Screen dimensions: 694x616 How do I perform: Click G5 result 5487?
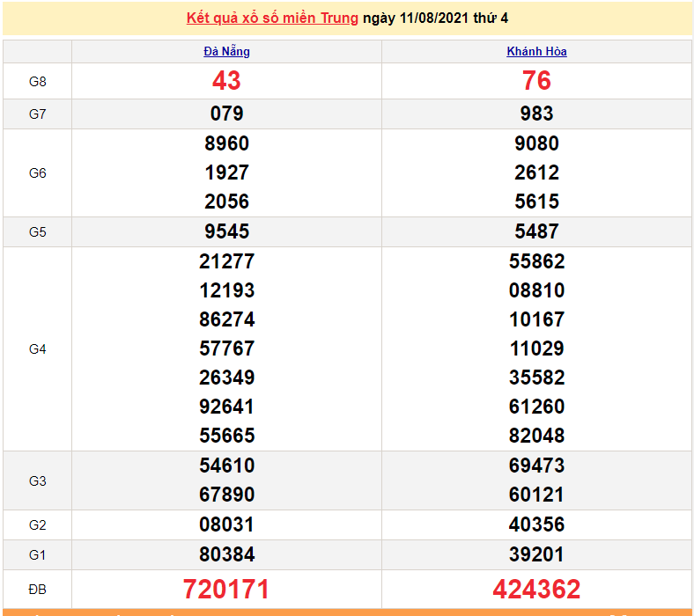point(536,231)
